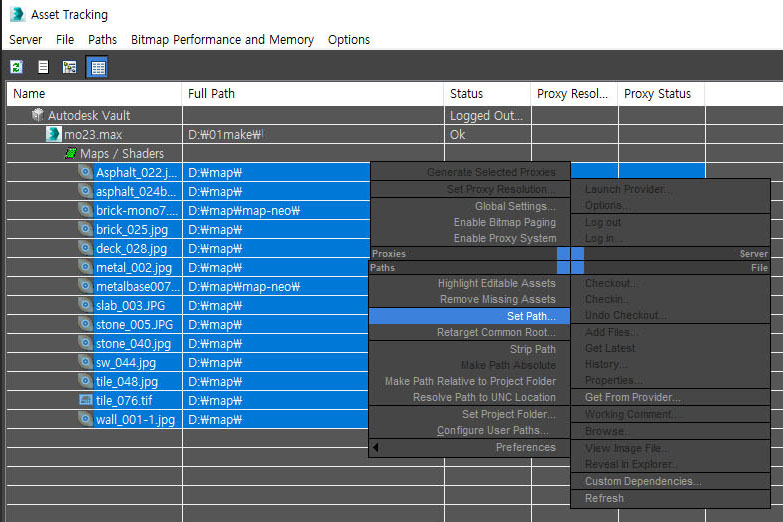The width and height of the screenshot is (783, 522).
Task: Sort by the Full Path column header
Action: coord(313,93)
